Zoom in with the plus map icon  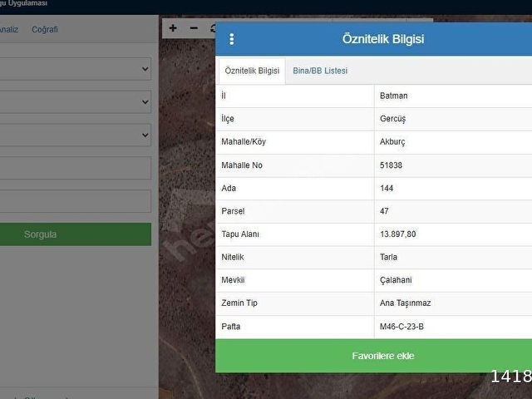[x=173, y=28]
